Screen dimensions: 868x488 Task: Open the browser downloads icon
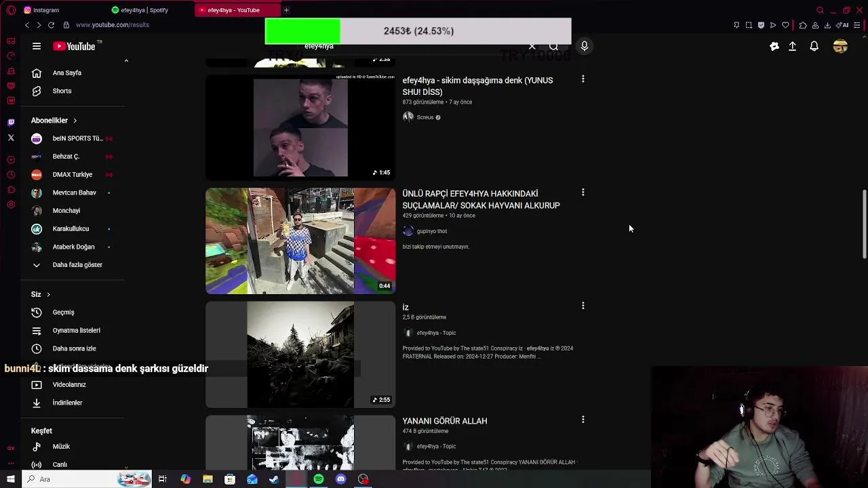[x=827, y=25]
